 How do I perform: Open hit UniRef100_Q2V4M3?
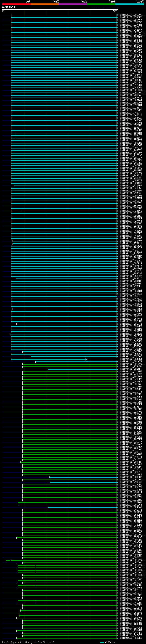[x=131, y=25]
